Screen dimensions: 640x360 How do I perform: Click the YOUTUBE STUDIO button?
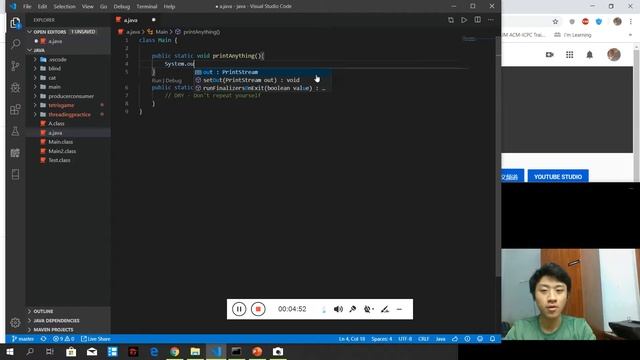coord(558,177)
